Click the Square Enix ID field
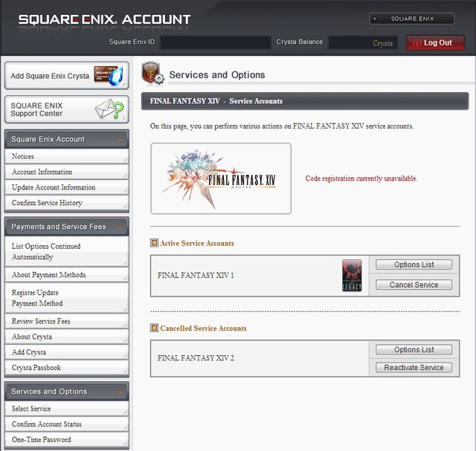This screenshot has width=476, height=451. 215,43
